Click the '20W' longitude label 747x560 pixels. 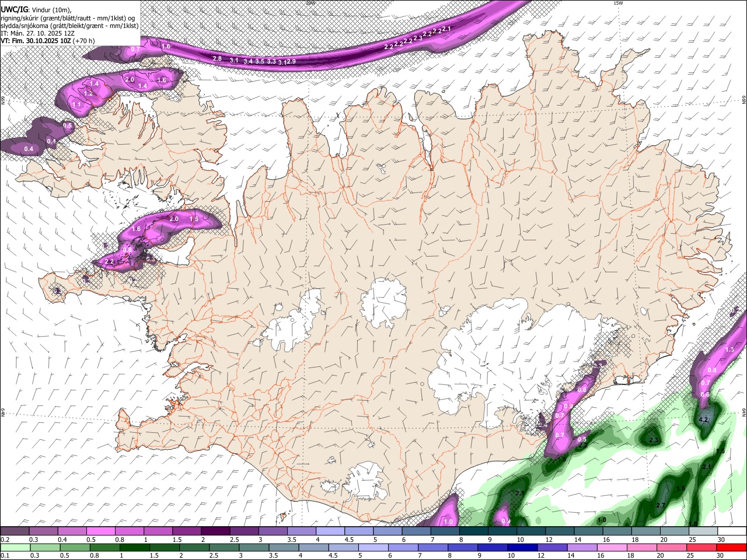[310, 3]
